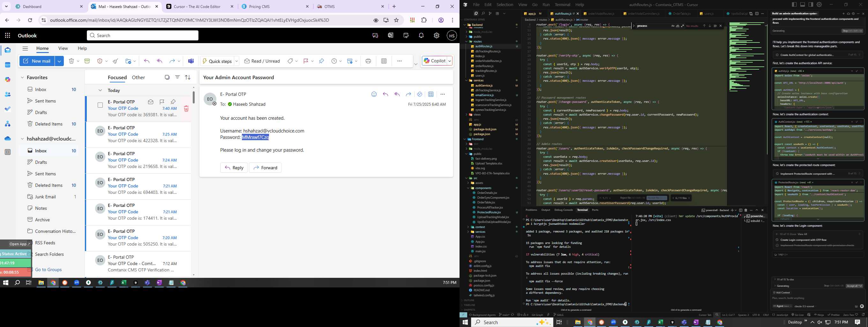Select the 7:40 AM OTP email checkbox
Image resolution: width=868 pixels, height=327 pixels.
click(100, 105)
